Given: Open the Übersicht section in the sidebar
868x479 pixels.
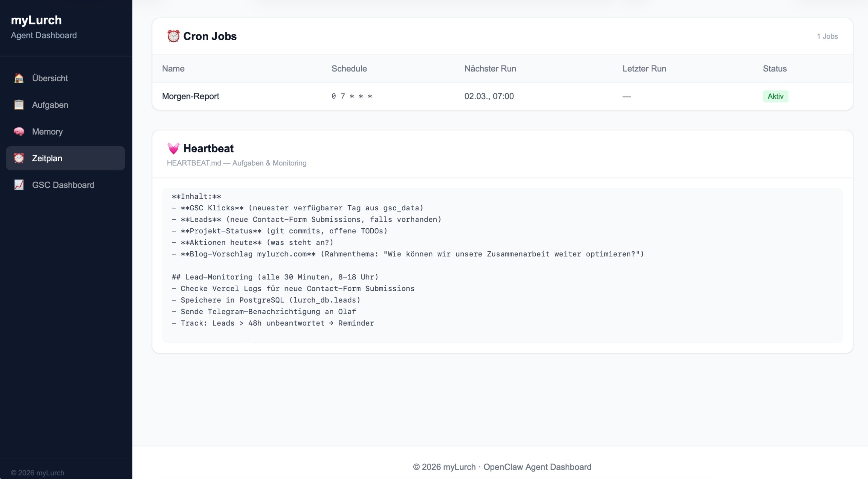Looking at the screenshot, I should 50,78.
